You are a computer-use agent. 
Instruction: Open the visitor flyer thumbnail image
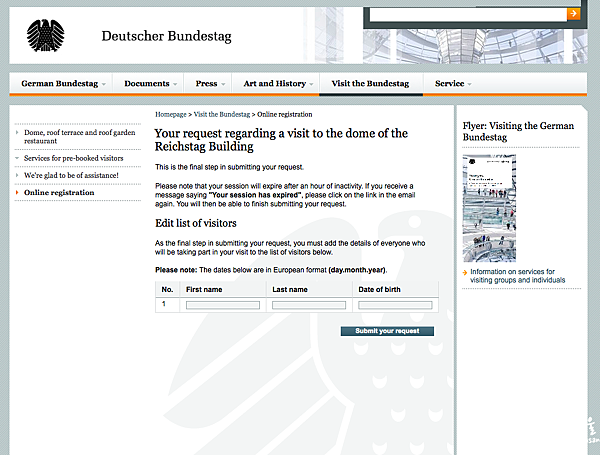click(489, 208)
